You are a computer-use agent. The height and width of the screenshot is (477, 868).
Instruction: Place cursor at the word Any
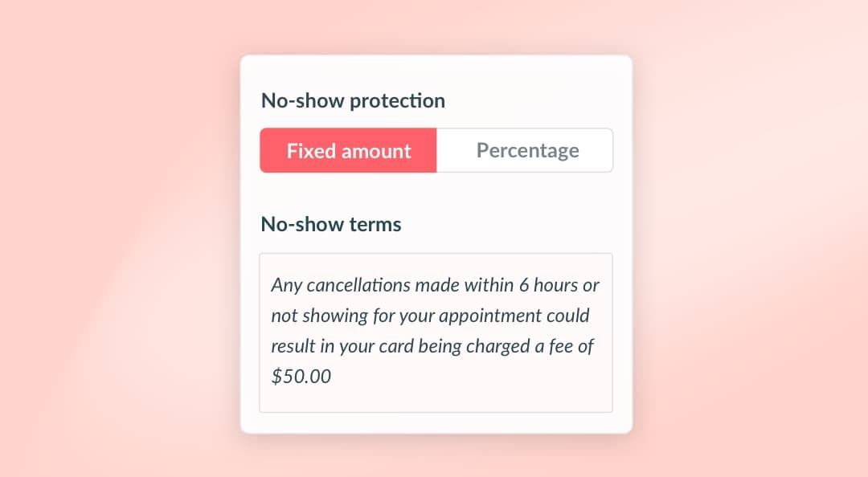click(286, 286)
